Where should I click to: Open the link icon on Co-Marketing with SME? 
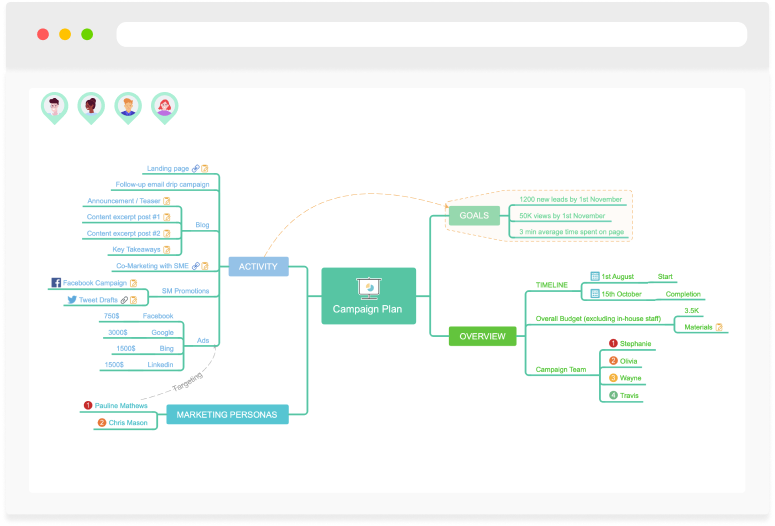(x=196, y=266)
